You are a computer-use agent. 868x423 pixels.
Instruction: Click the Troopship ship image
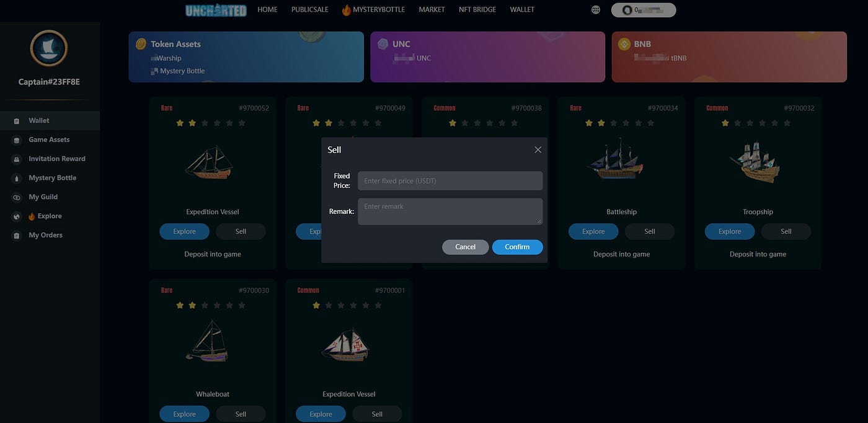pyautogui.click(x=755, y=162)
